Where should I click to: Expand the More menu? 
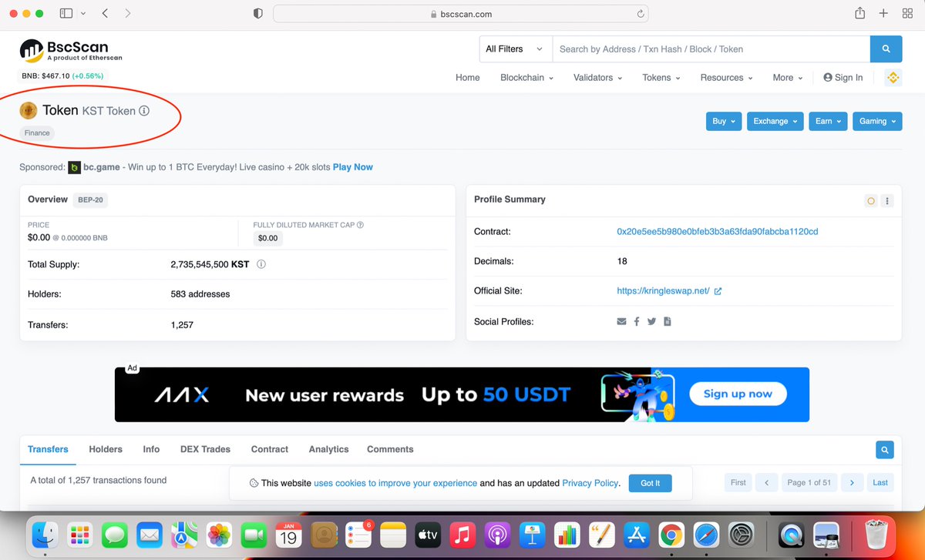click(x=788, y=78)
